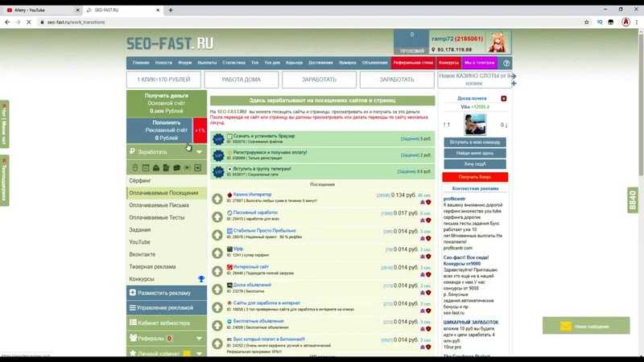Click the avatar picture in the header
This screenshot has width=644, height=362.
(497, 43)
